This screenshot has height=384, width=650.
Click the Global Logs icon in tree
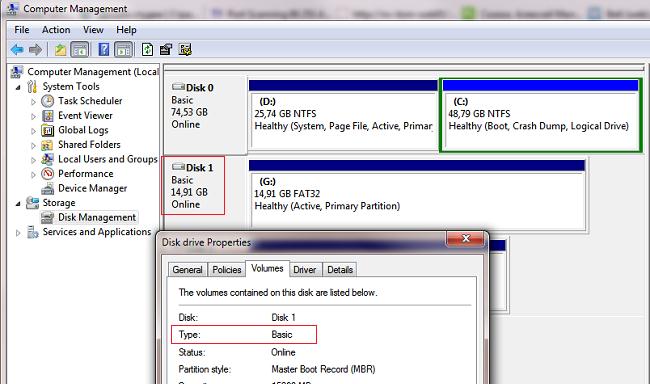click(x=48, y=130)
